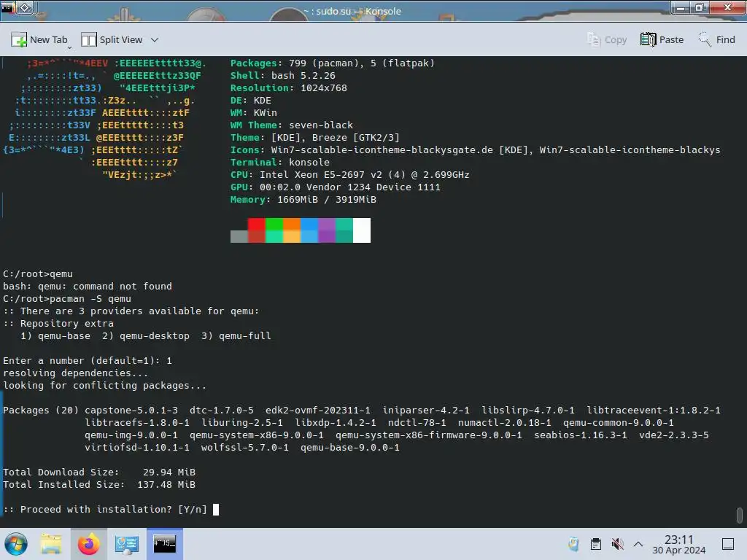
Task: Click the bright green color block
Action: 274,225
